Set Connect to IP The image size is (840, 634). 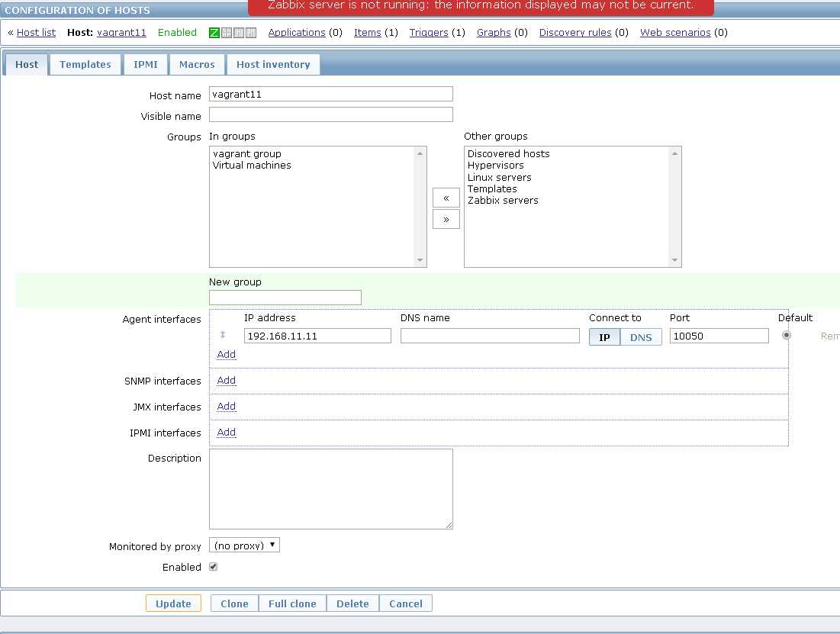[604, 337]
